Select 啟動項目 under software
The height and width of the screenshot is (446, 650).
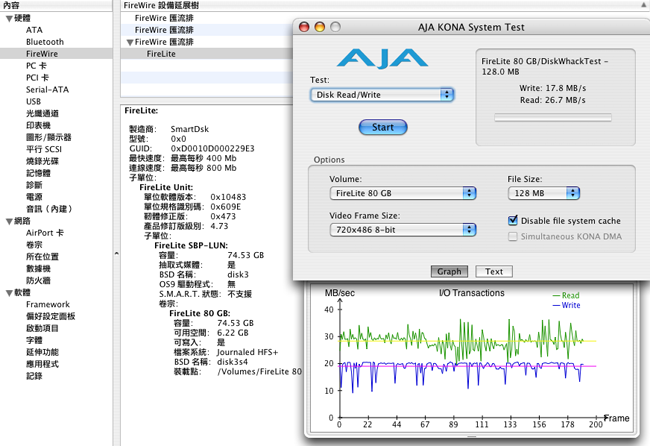(x=42, y=328)
